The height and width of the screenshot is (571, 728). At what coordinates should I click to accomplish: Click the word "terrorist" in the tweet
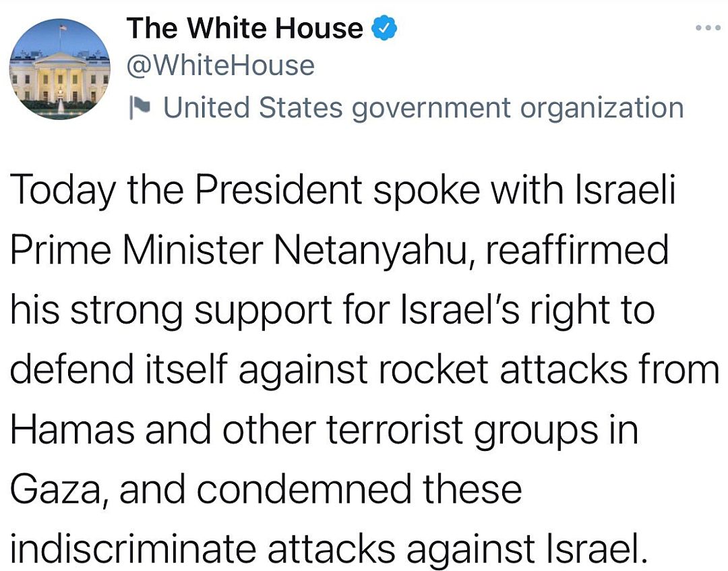point(395,429)
